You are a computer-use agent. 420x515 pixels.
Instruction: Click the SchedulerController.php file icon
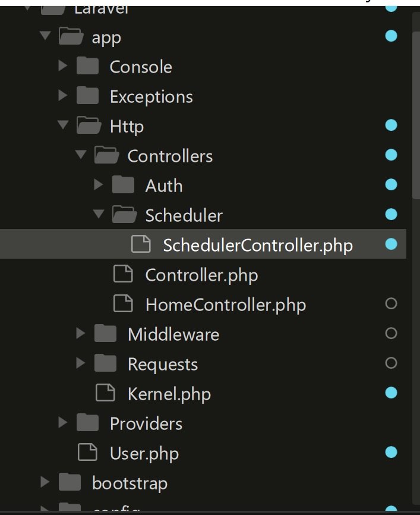tap(141, 244)
